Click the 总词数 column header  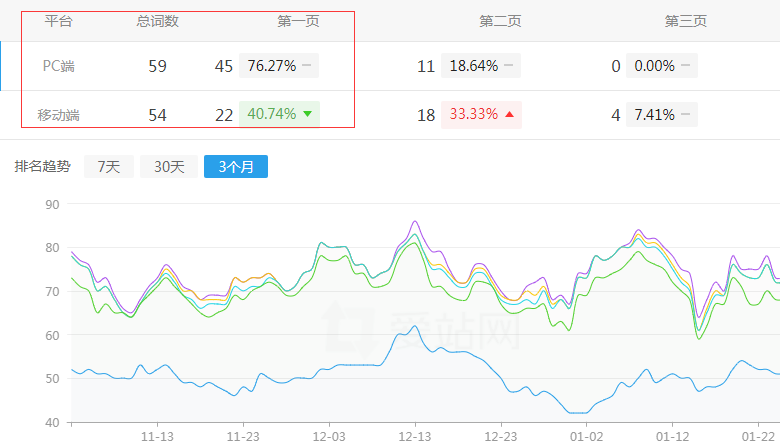pos(157,21)
